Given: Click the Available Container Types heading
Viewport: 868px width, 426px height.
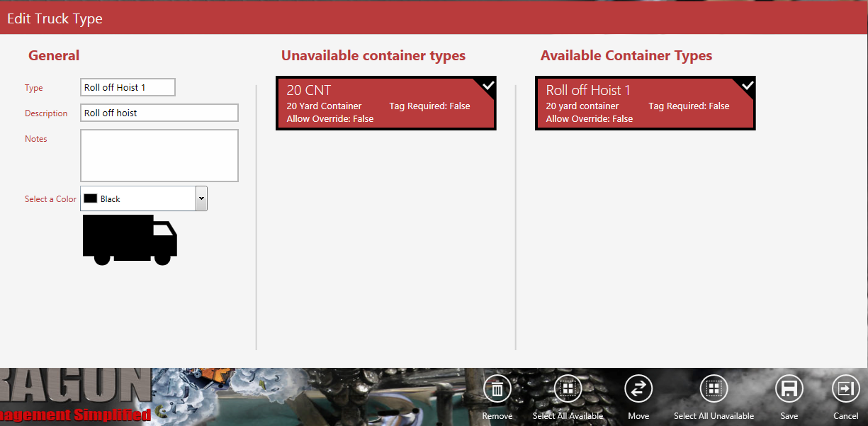Looking at the screenshot, I should click(626, 55).
